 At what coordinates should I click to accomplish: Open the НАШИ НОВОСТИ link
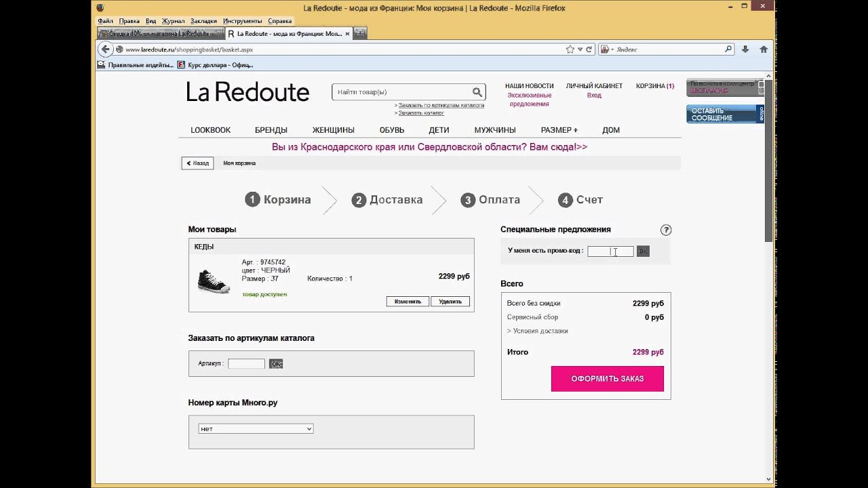(x=530, y=86)
